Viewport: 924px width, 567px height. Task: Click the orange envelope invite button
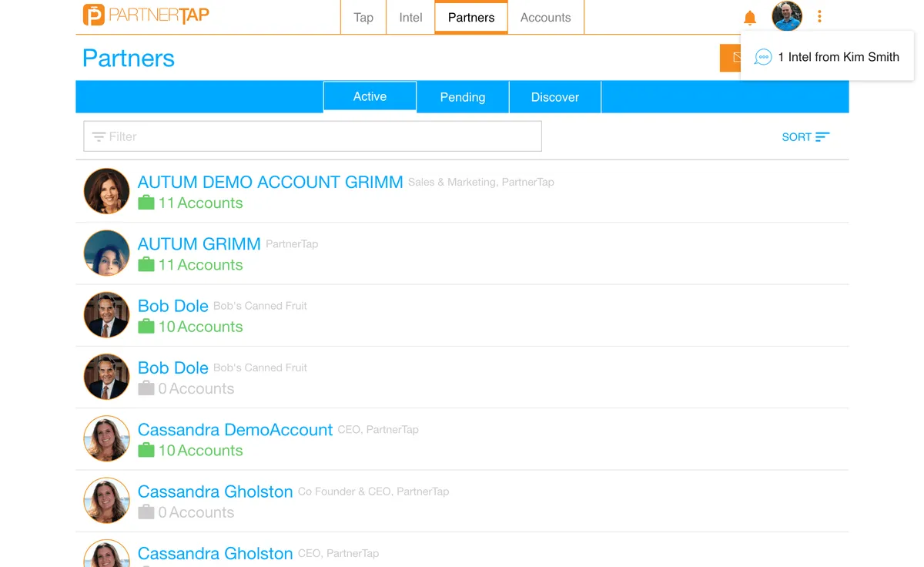pyautogui.click(x=730, y=58)
